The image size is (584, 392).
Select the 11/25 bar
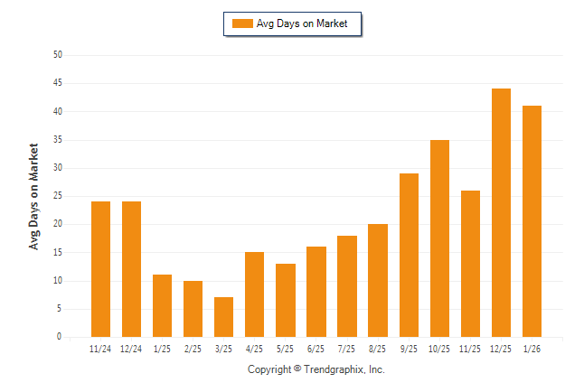[470, 264]
